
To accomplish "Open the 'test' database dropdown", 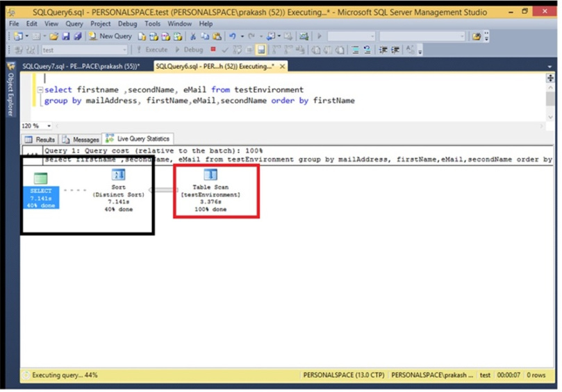I will (x=84, y=50).
